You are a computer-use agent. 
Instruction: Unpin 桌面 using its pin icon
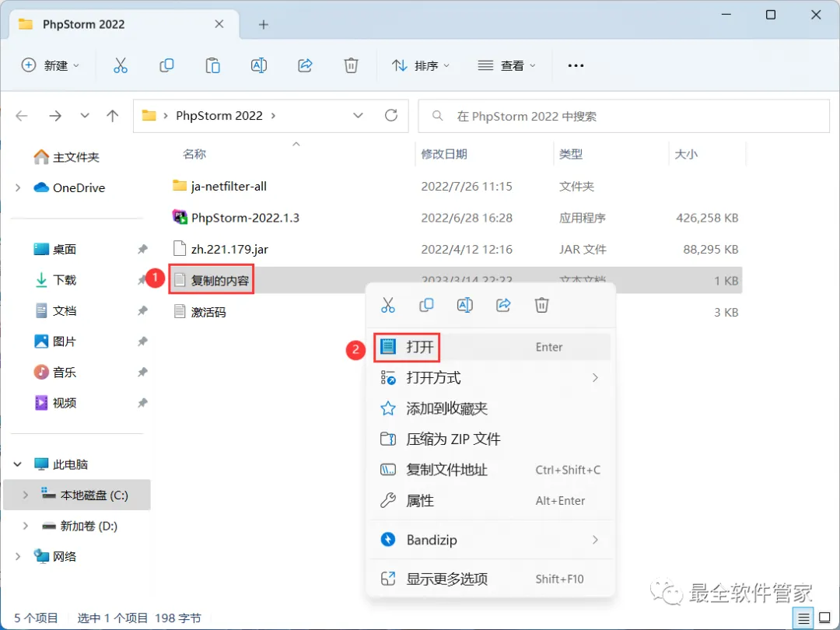point(142,249)
